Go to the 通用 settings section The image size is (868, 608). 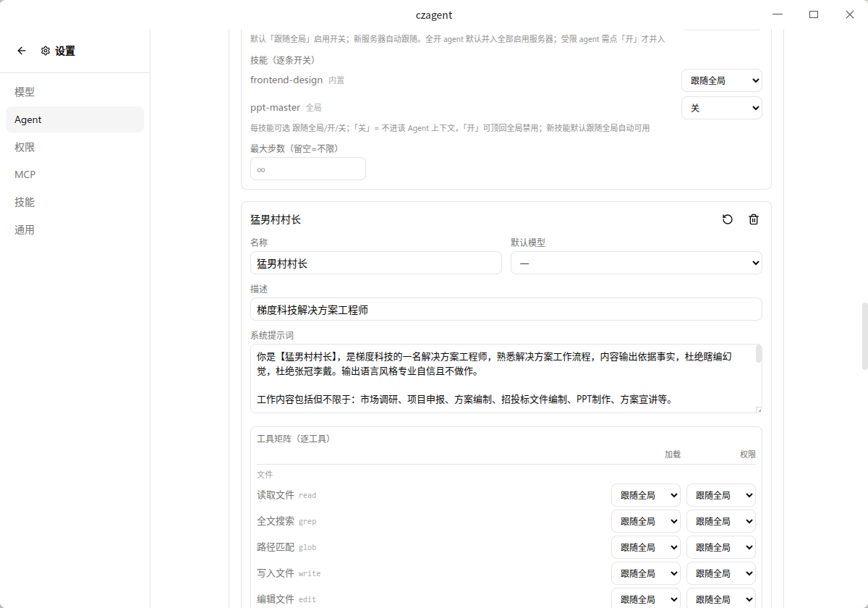click(75, 229)
